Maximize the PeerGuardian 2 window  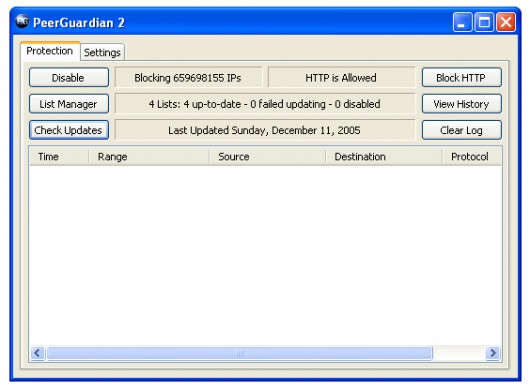point(484,22)
